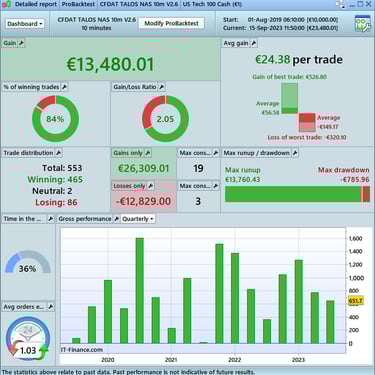Click the Gain of best trade text
The width and height of the screenshot is (375, 375).
click(x=289, y=77)
